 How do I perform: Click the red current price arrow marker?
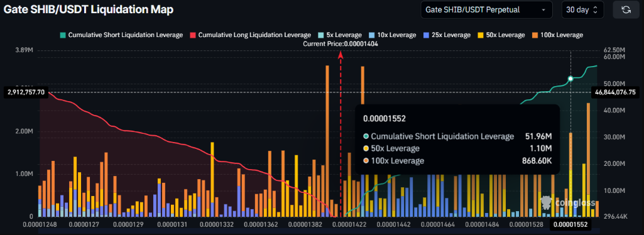coord(340,55)
